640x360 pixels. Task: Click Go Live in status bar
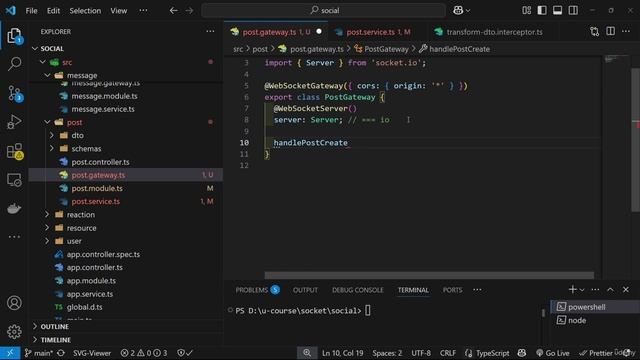click(553, 353)
